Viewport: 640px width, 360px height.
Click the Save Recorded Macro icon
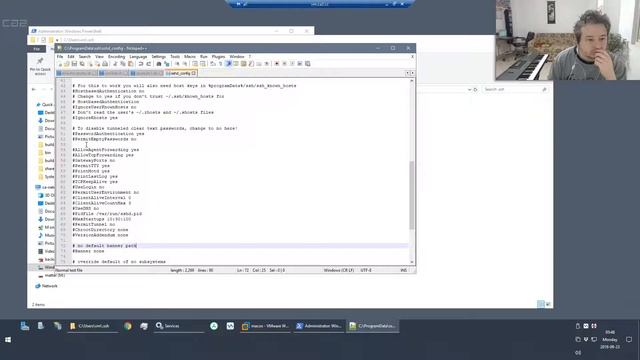click(307, 64)
